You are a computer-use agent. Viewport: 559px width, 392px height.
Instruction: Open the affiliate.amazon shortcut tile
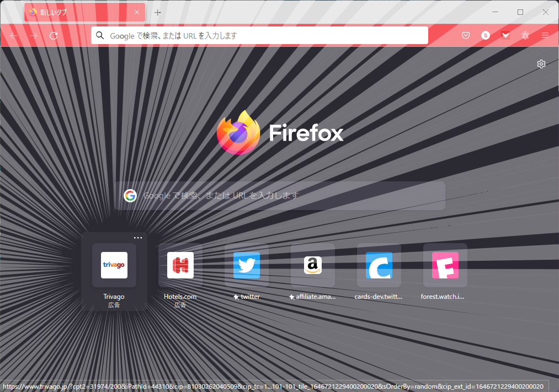[312, 265]
